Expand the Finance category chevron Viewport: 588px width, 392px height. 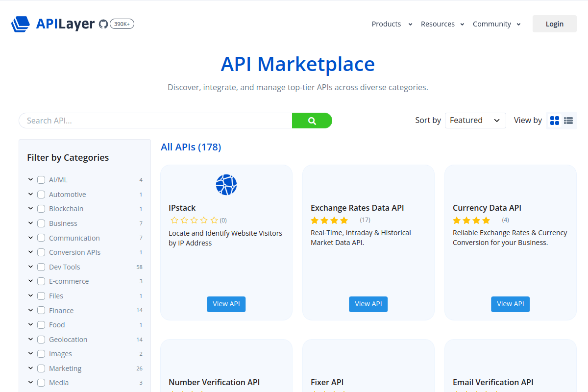(30, 311)
